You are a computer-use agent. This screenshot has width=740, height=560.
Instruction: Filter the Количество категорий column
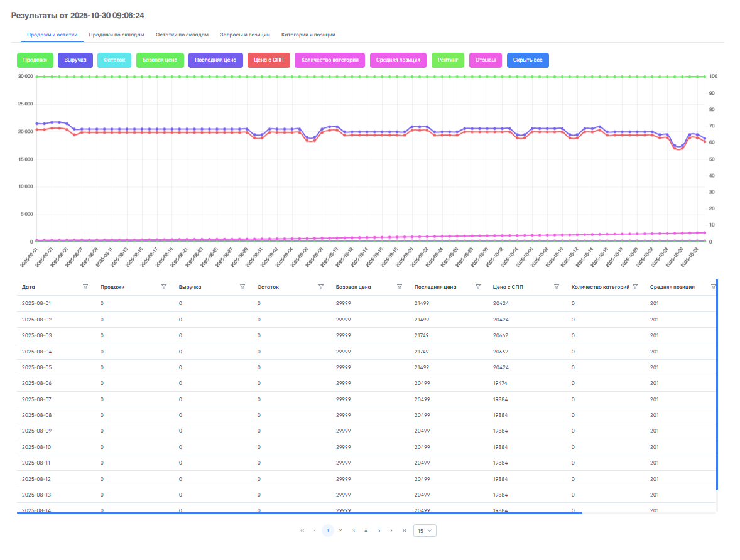tap(635, 287)
